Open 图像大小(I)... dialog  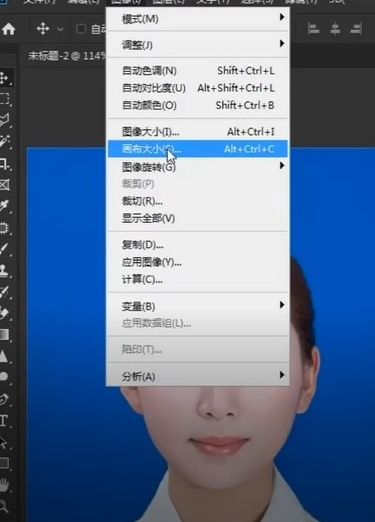[x=198, y=132]
